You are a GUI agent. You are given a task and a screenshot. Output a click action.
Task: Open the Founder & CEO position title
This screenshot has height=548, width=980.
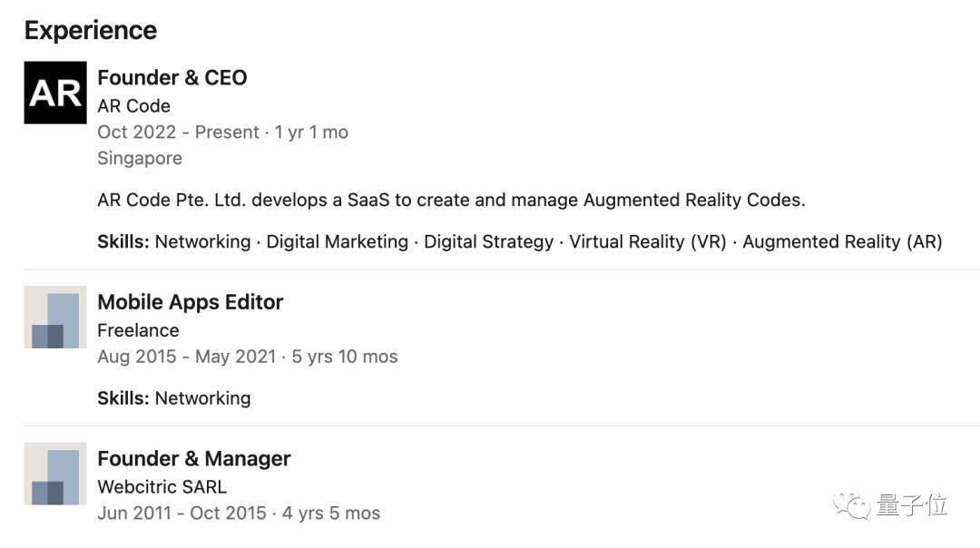[171, 78]
